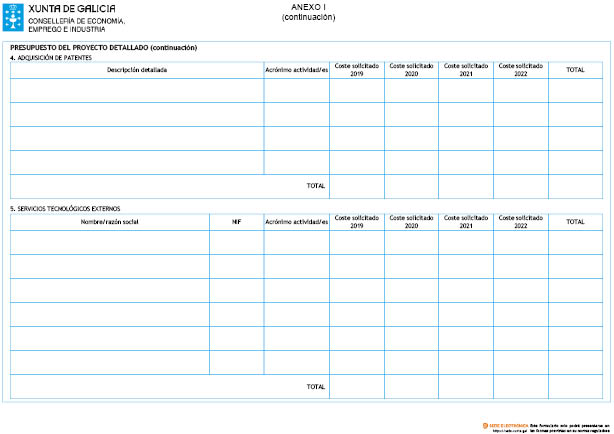
Task: Click the Sede Electrónica icon in footer
Action: (x=485, y=425)
